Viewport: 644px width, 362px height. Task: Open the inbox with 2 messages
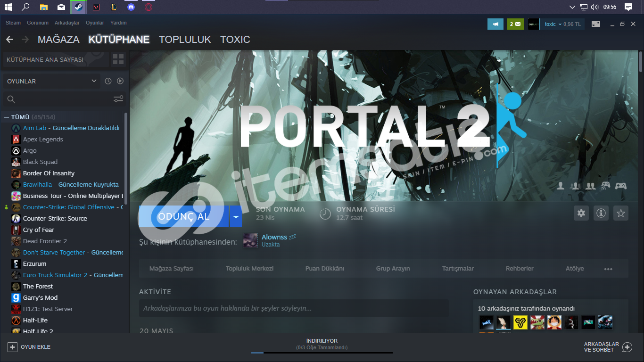[515, 24]
